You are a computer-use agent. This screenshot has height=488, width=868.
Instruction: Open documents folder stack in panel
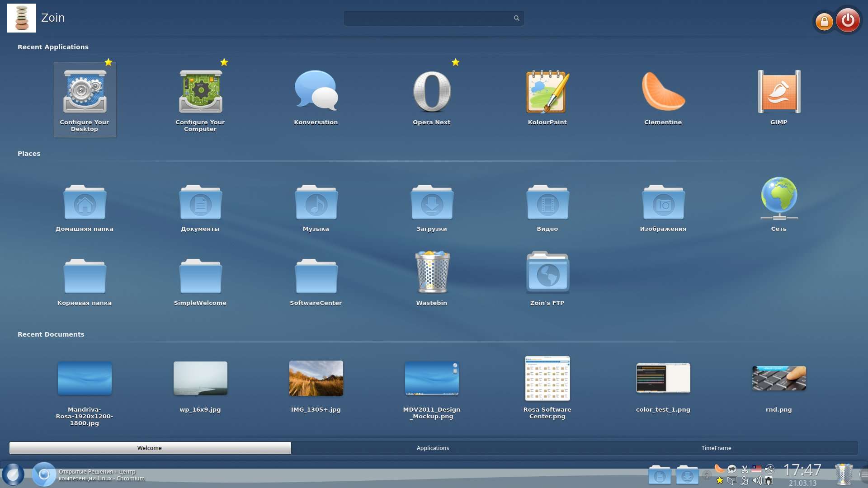coord(660,475)
